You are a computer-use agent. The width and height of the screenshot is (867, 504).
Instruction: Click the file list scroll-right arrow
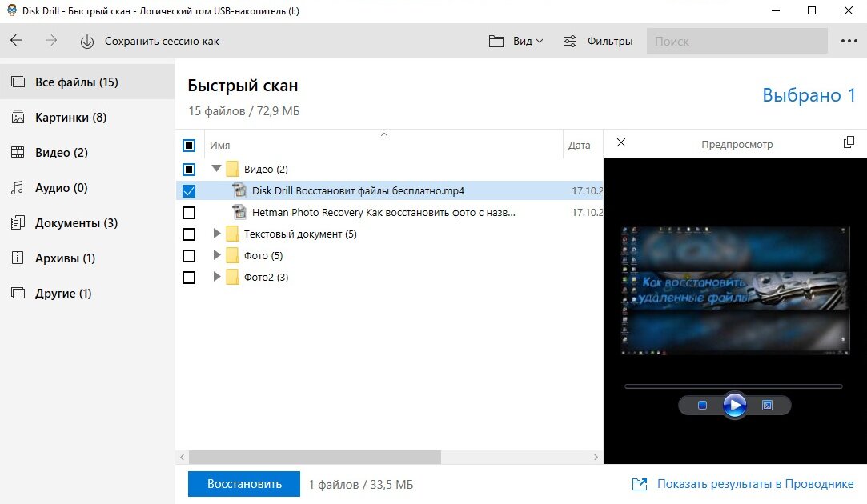596,457
